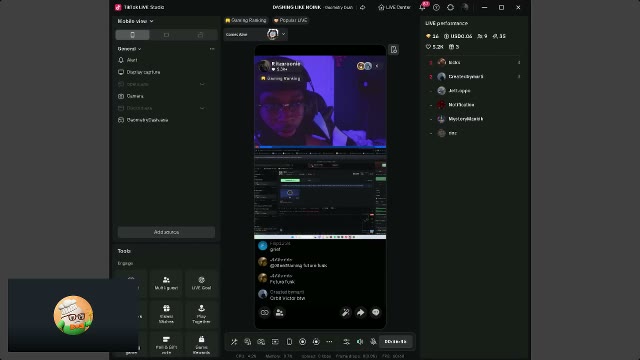Click the share arrow icon in preview
640x360 pixels.
pyautogui.click(x=360, y=313)
